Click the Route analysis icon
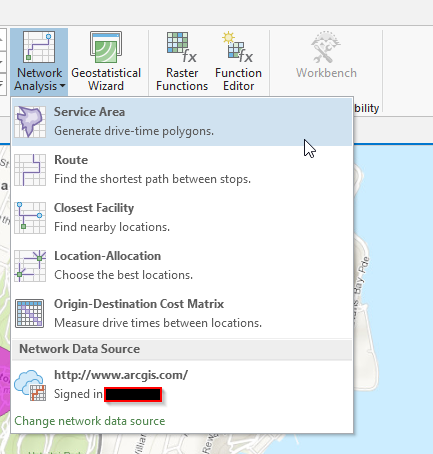The height and width of the screenshot is (454, 433). click(x=30, y=170)
